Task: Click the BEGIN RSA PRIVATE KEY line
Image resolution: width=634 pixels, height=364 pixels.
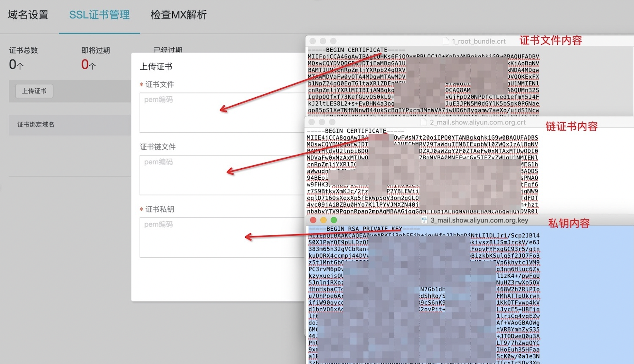Action: [x=364, y=229]
